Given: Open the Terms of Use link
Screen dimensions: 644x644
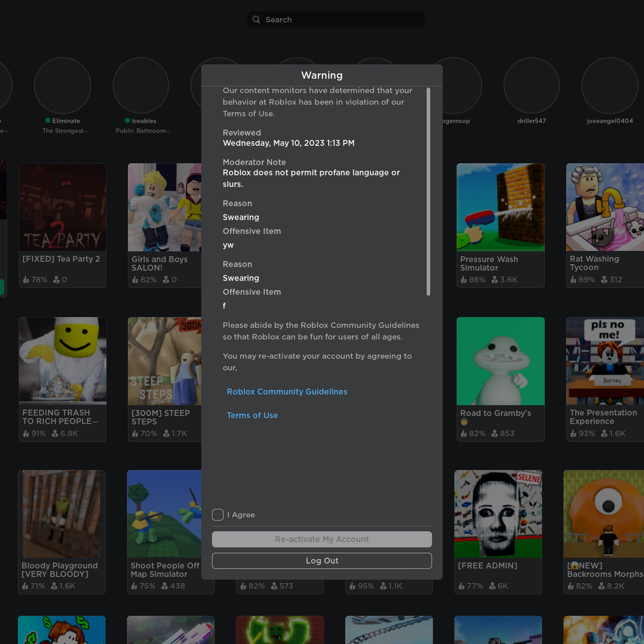Looking at the screenshot, I should (x=252, y=415).
